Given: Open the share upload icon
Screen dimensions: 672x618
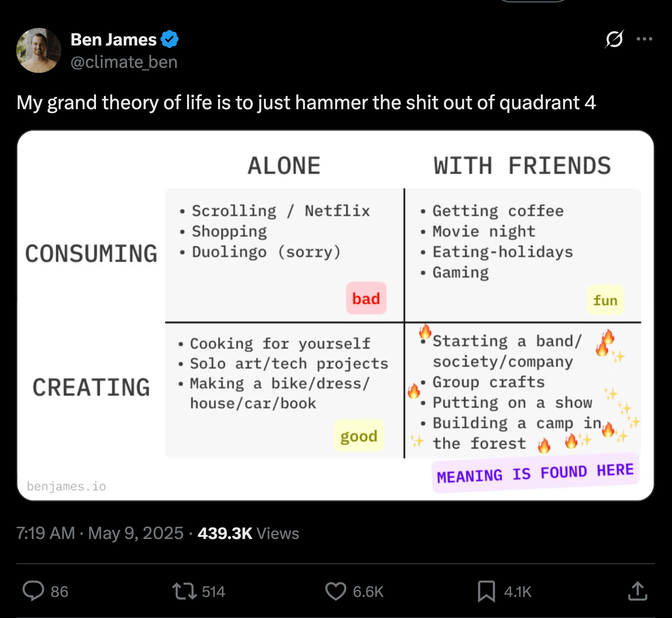Looking at the screenshot, I should click(637, 590).
